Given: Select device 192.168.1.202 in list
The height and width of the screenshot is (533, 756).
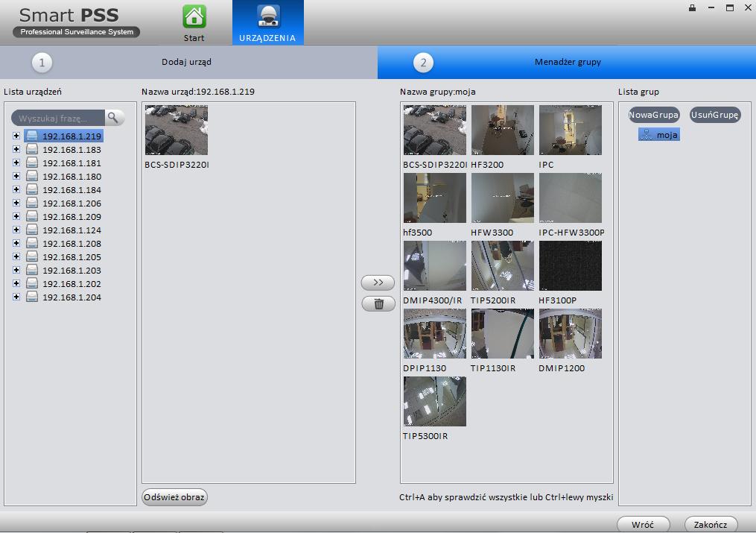Looking at the screenshot, I should pos(63,283).
